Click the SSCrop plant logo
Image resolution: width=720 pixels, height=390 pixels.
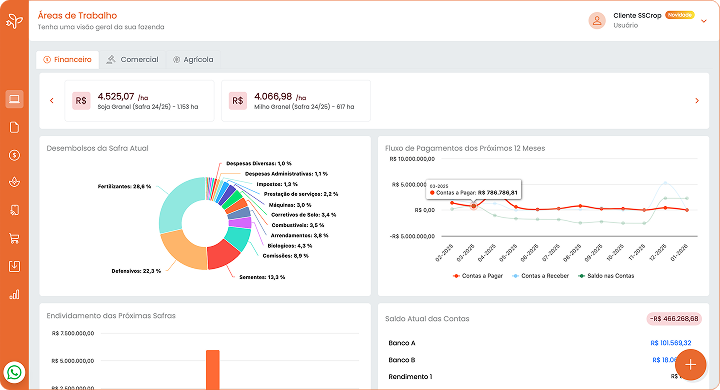14,21
